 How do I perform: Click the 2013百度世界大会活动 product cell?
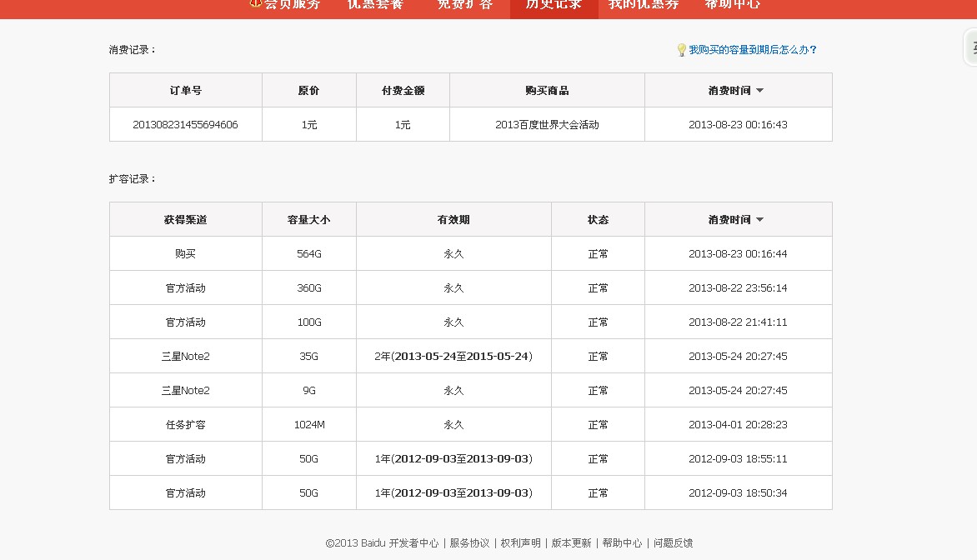[x=547, y=125]
